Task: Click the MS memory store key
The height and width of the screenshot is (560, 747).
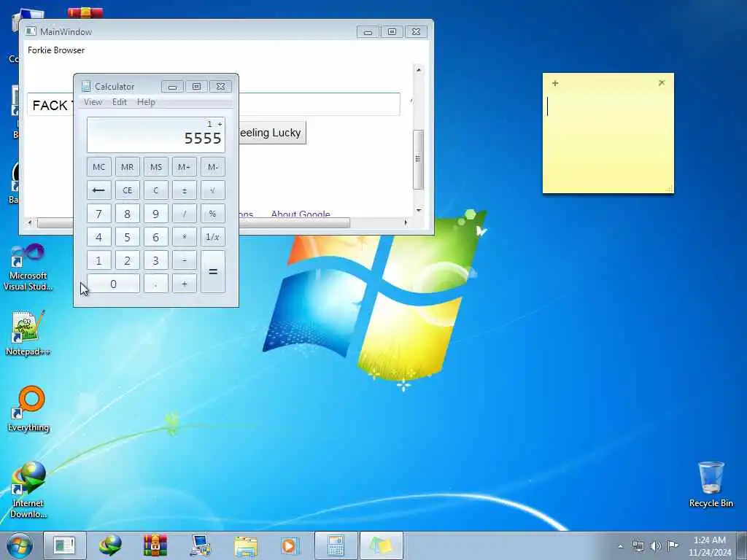Action: pos(156,167)
